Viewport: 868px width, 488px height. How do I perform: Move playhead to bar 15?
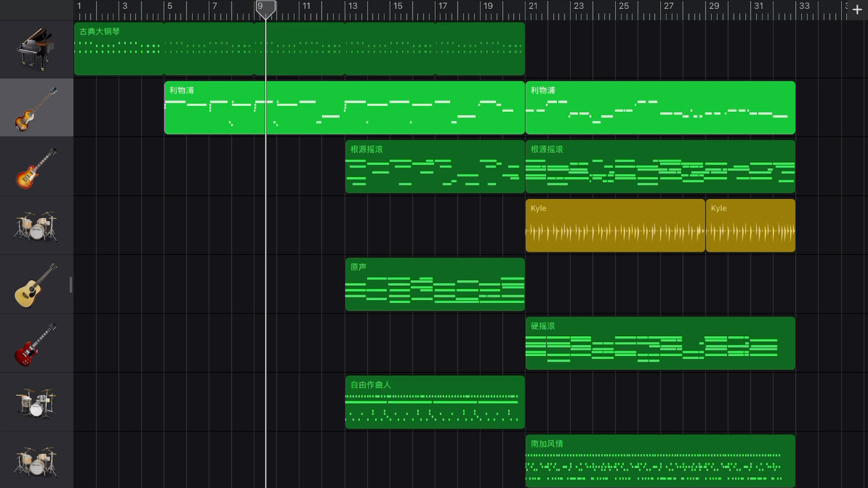[398, 6]
